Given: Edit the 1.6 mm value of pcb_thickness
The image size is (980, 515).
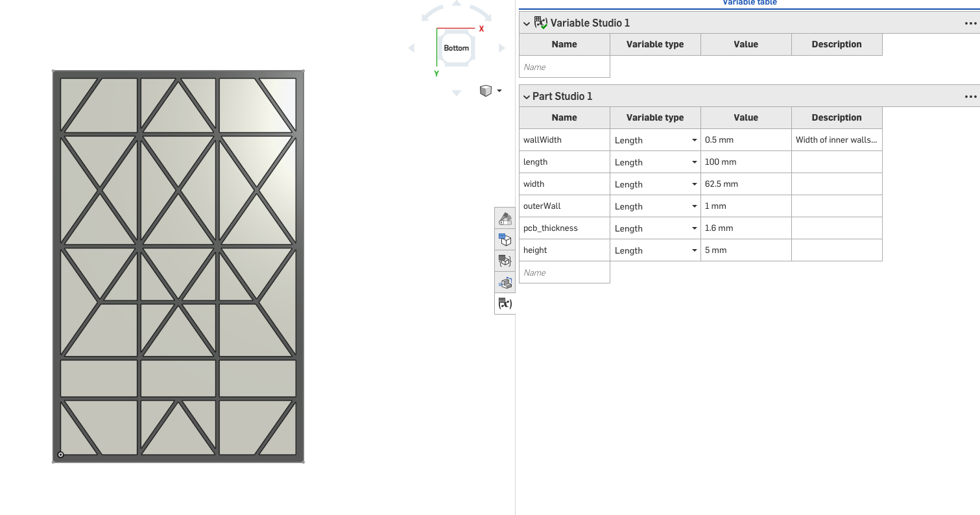Looking at the screenshot, I should [746, 228].
